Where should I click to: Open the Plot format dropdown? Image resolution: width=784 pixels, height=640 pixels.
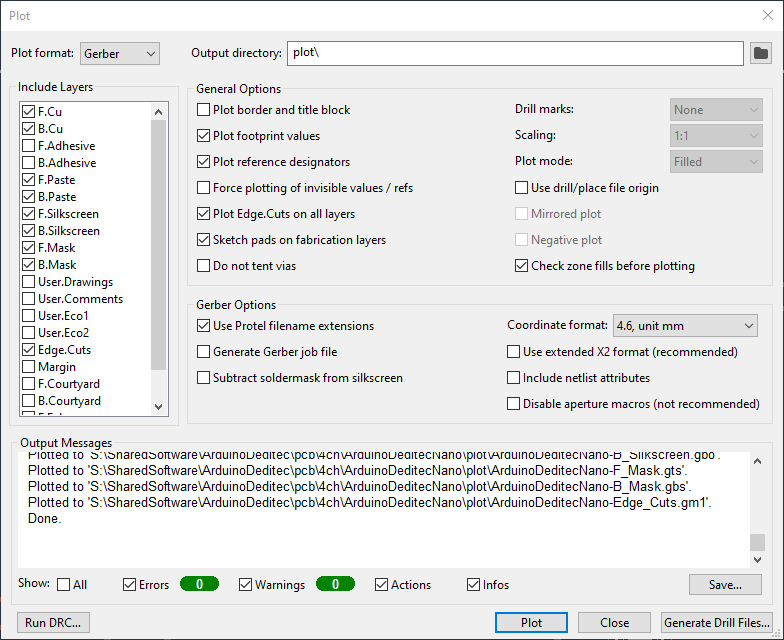[x=120, y=53]
